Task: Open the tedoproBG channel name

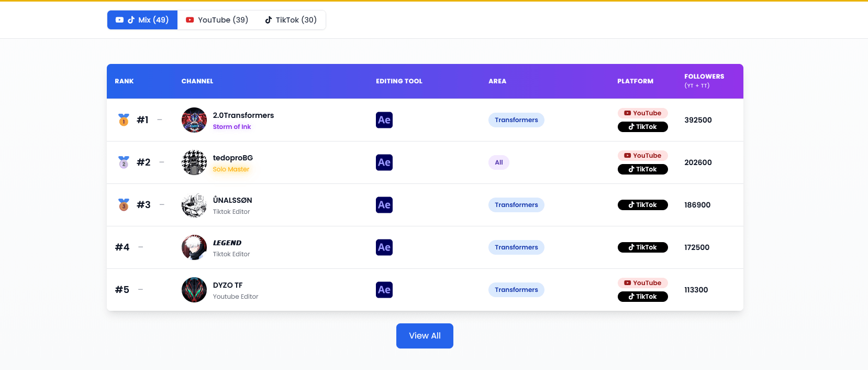Action: tap(232, 158)
